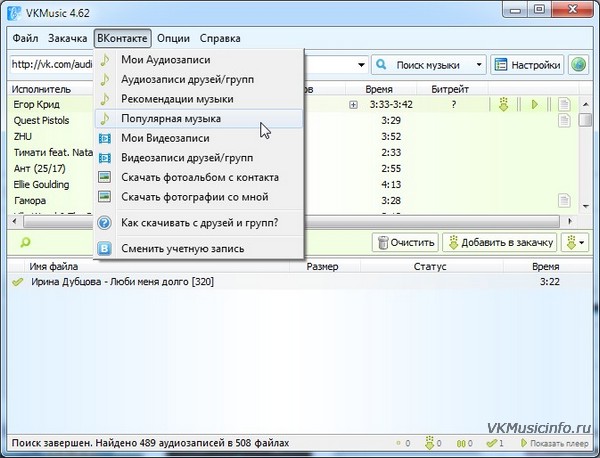Click question mark icon in the menu
Image resolution: width=600 pixels, height=458 pixels.
click(x=104, y=222)
